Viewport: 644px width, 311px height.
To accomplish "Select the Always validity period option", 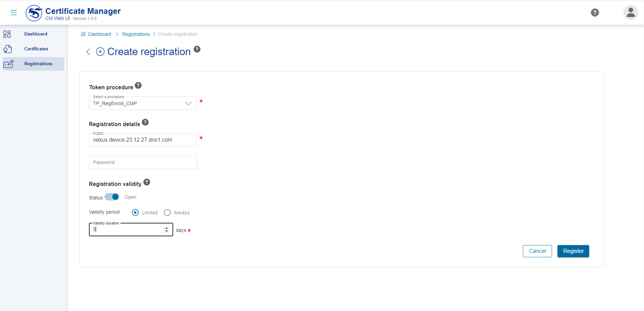I will pyautogui.click(x=167, y=213).
